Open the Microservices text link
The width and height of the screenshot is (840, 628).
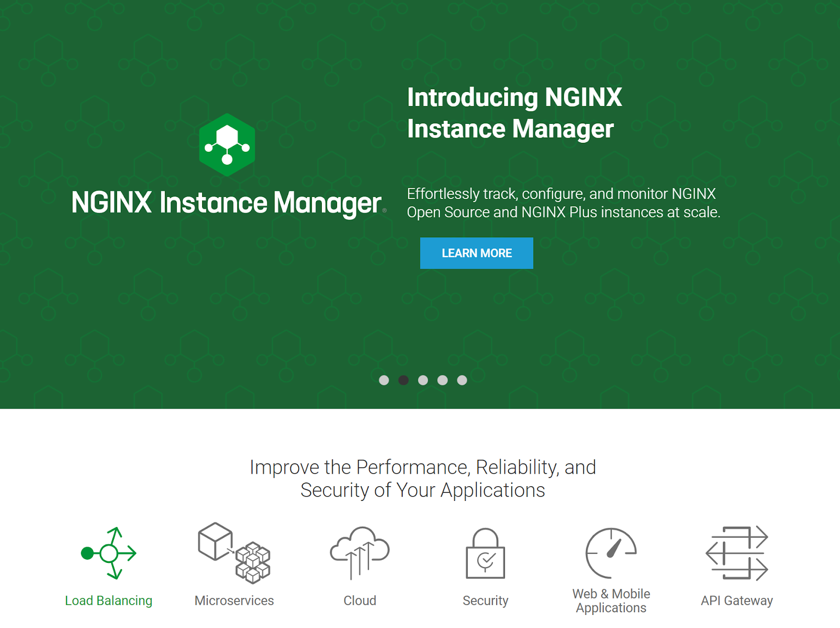point(234,600)
